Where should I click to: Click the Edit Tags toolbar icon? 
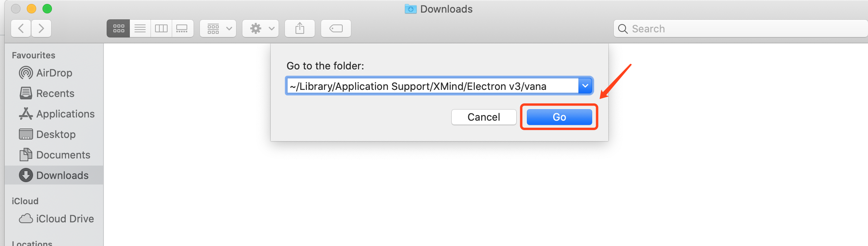(x=336, y=28)
